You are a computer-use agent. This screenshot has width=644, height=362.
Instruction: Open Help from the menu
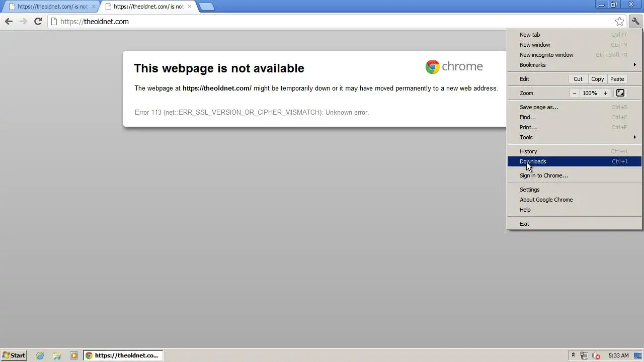574,210
